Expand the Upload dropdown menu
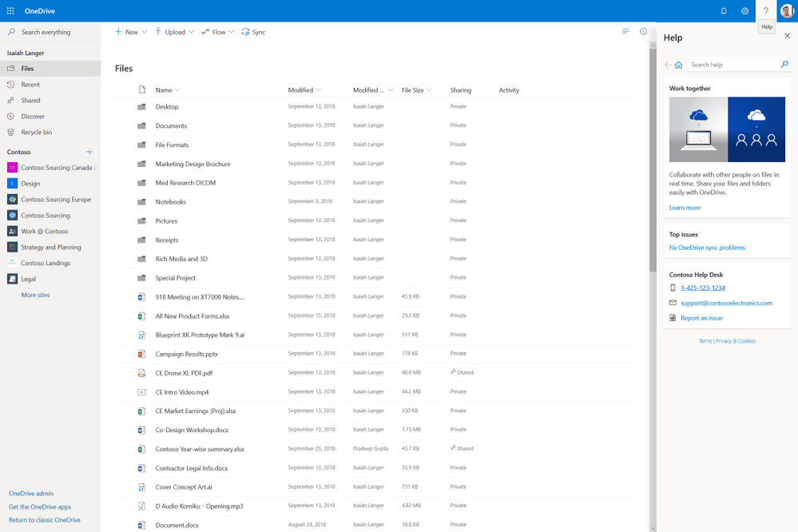Viewport: 798px width, 532px height. (174, 32)
